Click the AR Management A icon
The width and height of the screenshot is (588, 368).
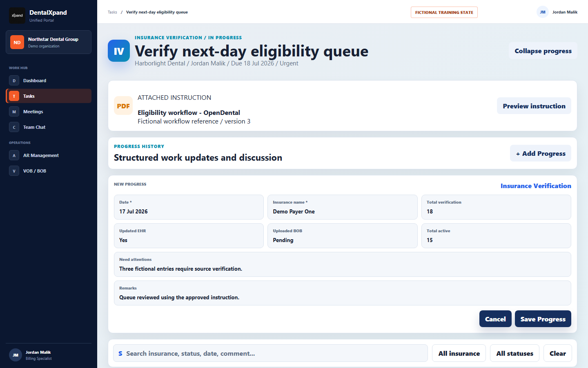pyautogui.click(x=14, y=155)
